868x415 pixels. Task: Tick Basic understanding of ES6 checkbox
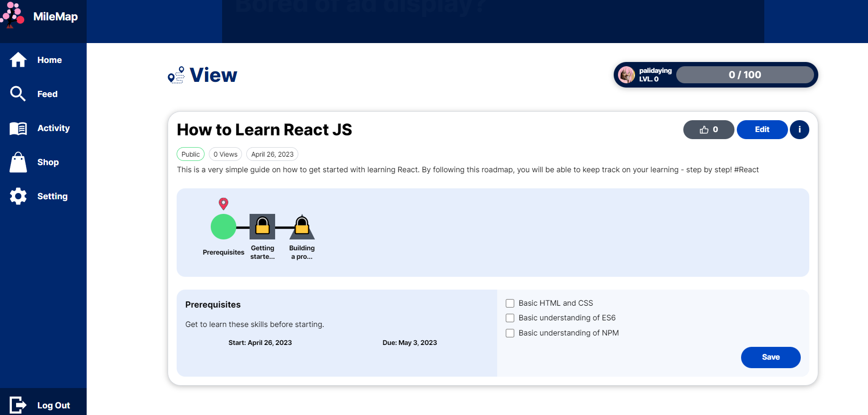[510, 318]
